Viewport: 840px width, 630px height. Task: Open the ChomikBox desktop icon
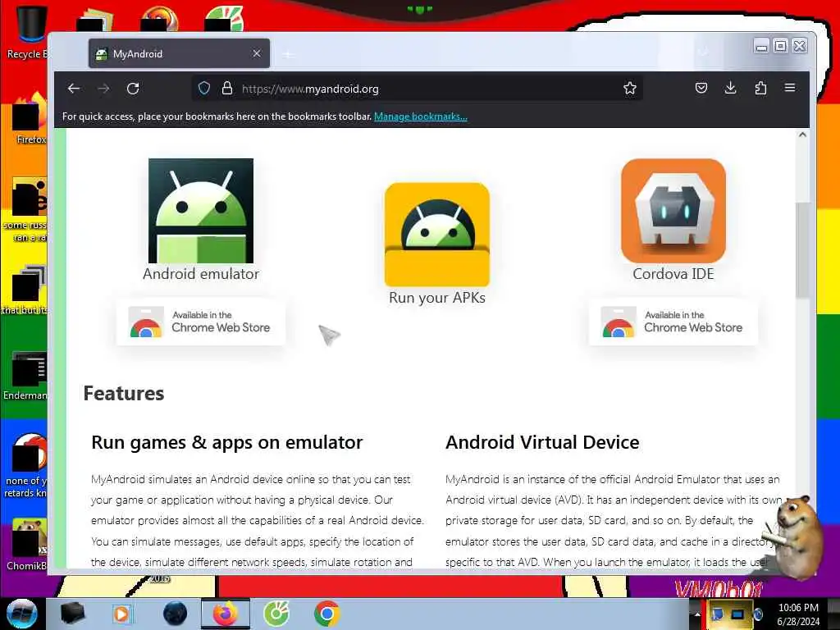[27, 544]
